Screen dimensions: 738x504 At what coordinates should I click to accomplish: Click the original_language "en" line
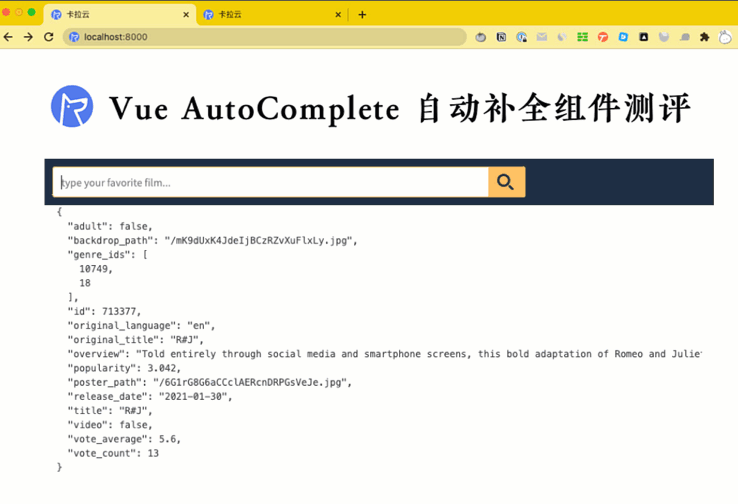(141, 326)
